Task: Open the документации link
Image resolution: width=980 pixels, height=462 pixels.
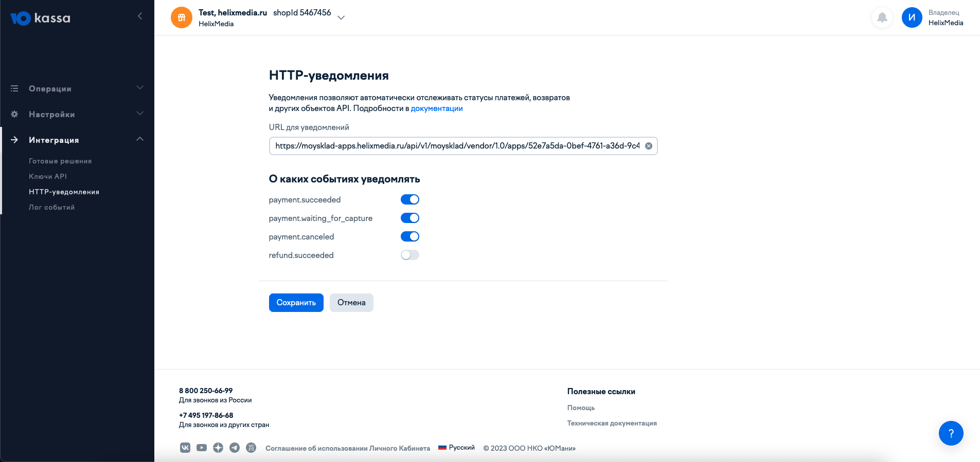Action: (x=437, y=108)
